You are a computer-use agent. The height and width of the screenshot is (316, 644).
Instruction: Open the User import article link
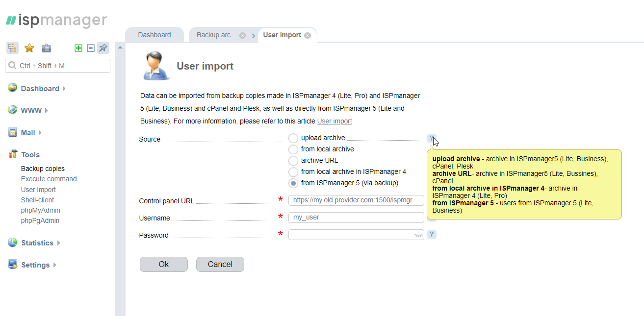tap(335, 121)
